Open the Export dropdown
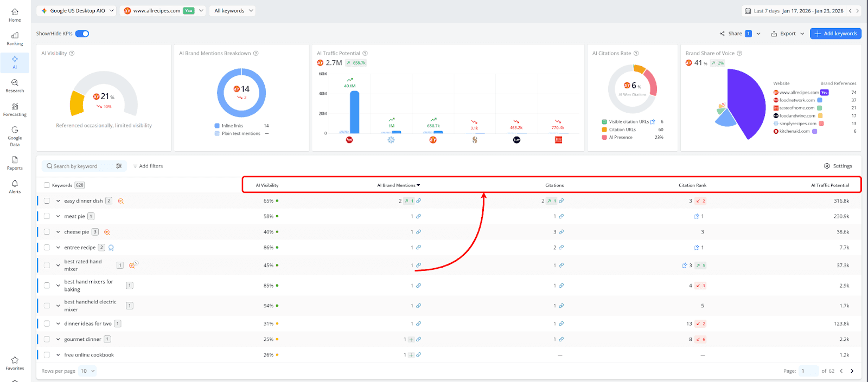This screenshot has width=868, height=382. [788, 34]
